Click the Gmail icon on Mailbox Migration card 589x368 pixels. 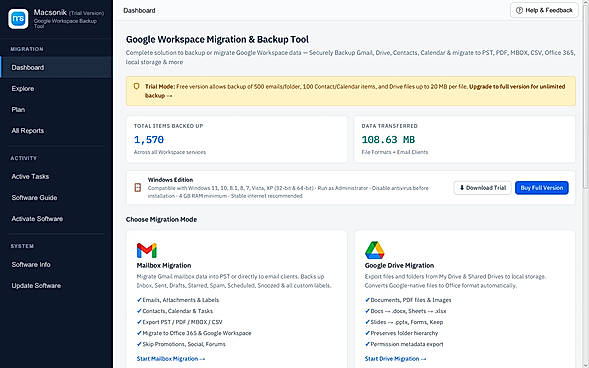pos(146,250)
